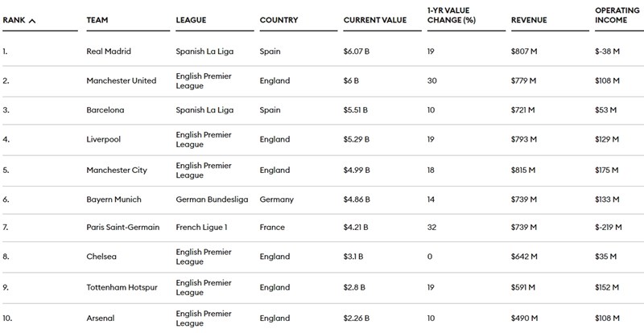Click the 1-YR VALUE CHANGE header

(x=455, y=14)
